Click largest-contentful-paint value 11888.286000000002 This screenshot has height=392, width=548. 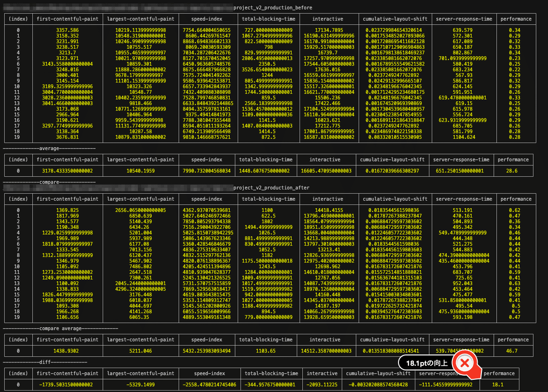(x=141, y=69)
